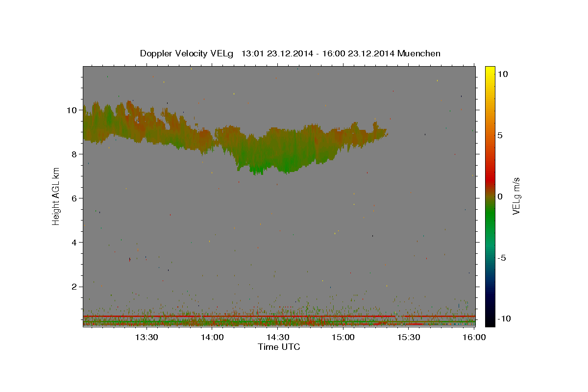Click the 15:00 time tick label

click(343, 337)
